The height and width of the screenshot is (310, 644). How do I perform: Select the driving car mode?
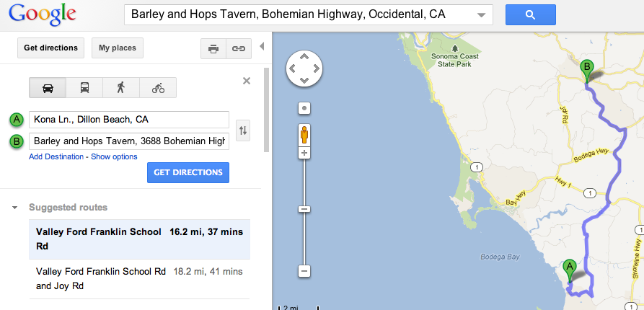(x=48, y=88)
